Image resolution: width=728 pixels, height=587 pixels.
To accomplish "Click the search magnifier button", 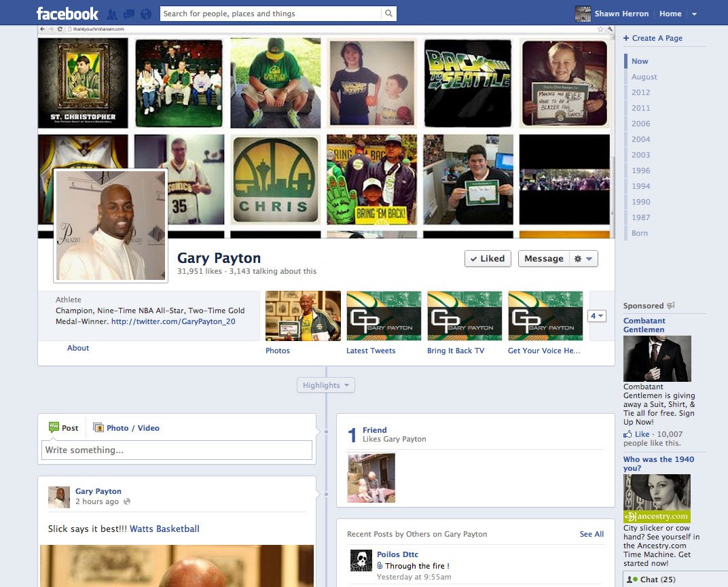I will pos(388,14).
